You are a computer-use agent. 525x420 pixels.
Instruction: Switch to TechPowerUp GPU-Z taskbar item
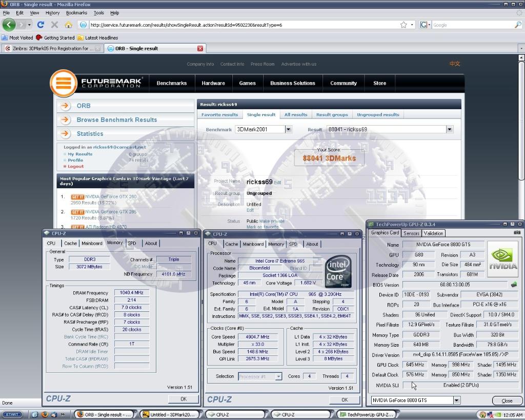coord(368,415)
